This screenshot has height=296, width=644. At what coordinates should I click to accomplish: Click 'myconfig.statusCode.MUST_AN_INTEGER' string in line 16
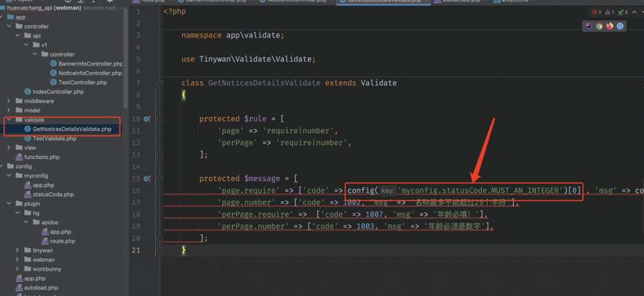(x=481, y=190)
